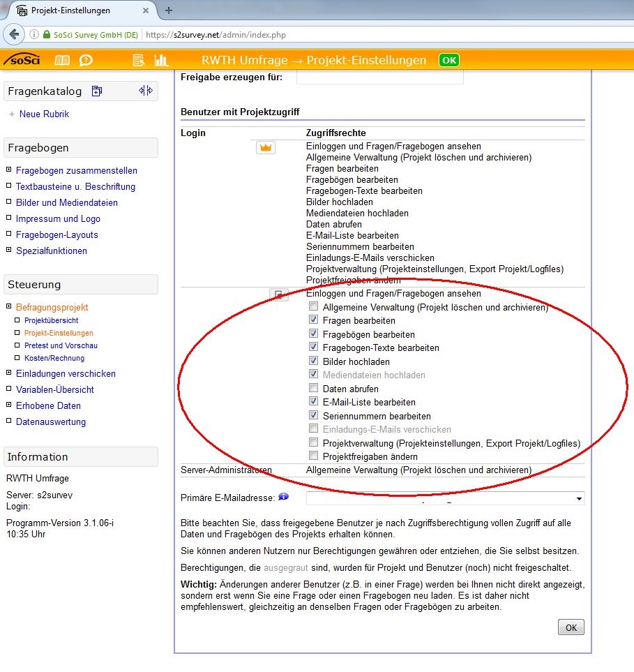The width and height of the screenshot is (634, 672).
Task: Enable Projektfreigaben ändern checkbox
Action: pyautogui.click(x=314, y=456)
